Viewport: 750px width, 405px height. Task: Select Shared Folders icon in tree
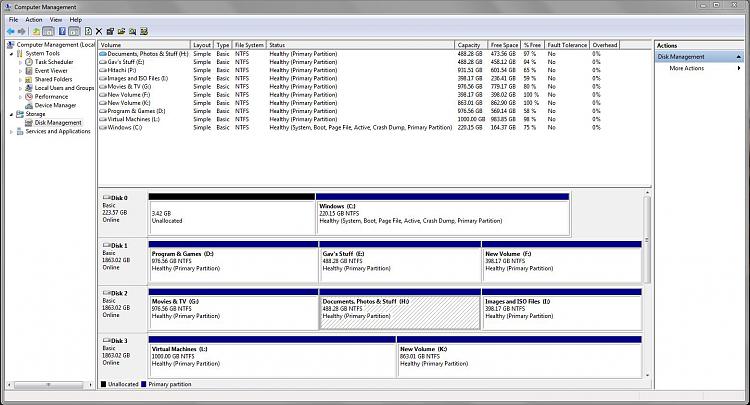(x=29, y=79)
